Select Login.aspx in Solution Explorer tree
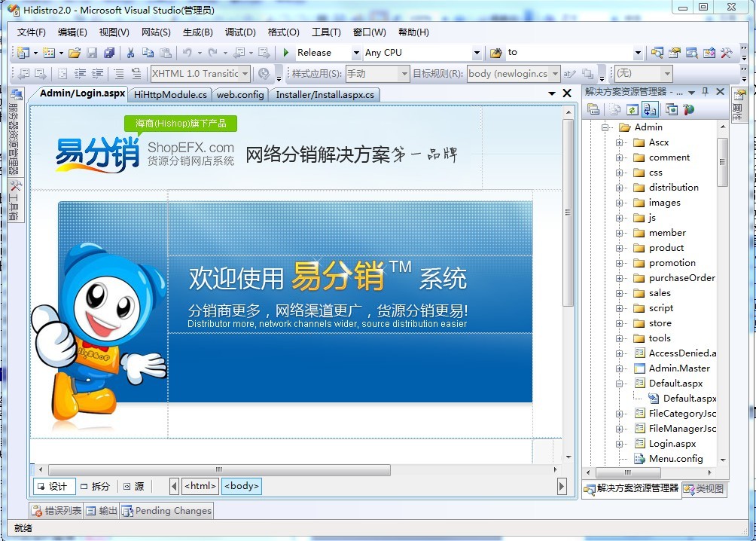Viewport: 756px width, 541px height. [x=672, y=444]
